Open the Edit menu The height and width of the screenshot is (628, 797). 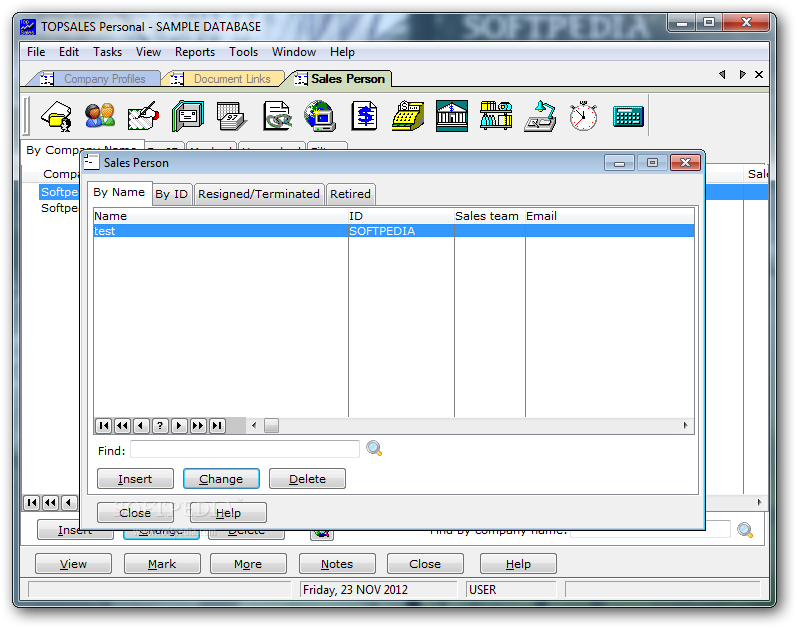[69, 52]
